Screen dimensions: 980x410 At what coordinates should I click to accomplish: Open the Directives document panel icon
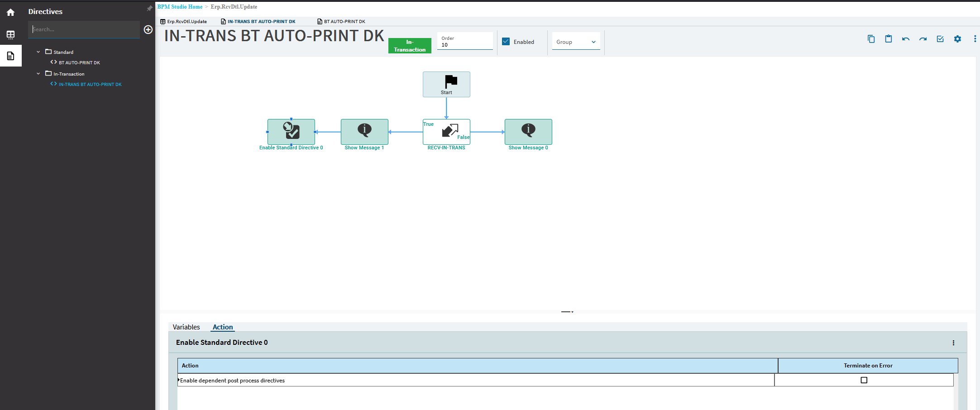coord(10,55)
